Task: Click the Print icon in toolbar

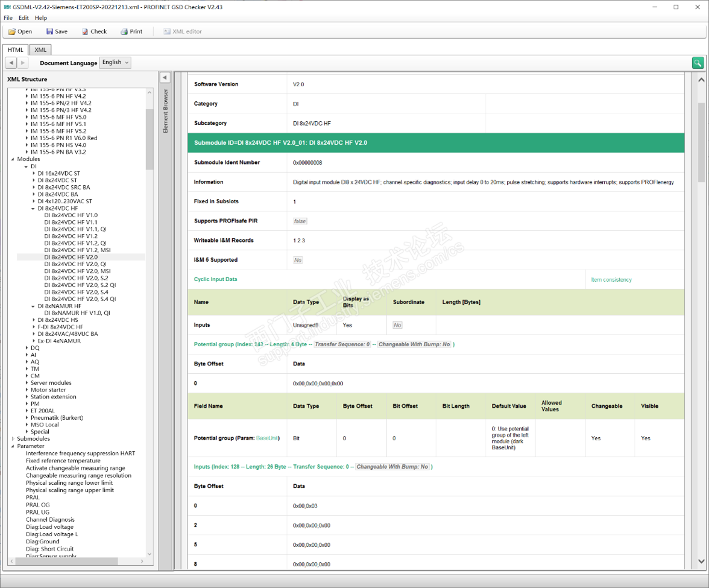Action: (124, 31)
